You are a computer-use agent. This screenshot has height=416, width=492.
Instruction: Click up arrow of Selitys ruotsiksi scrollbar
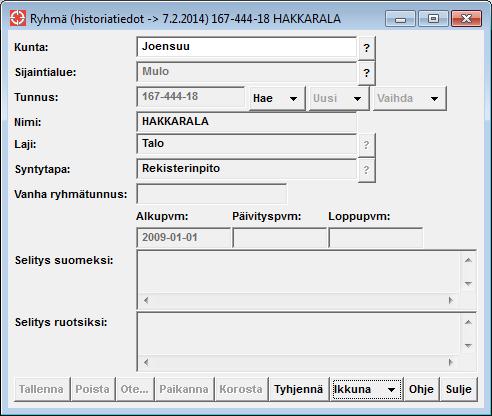(x=468, y=322)
